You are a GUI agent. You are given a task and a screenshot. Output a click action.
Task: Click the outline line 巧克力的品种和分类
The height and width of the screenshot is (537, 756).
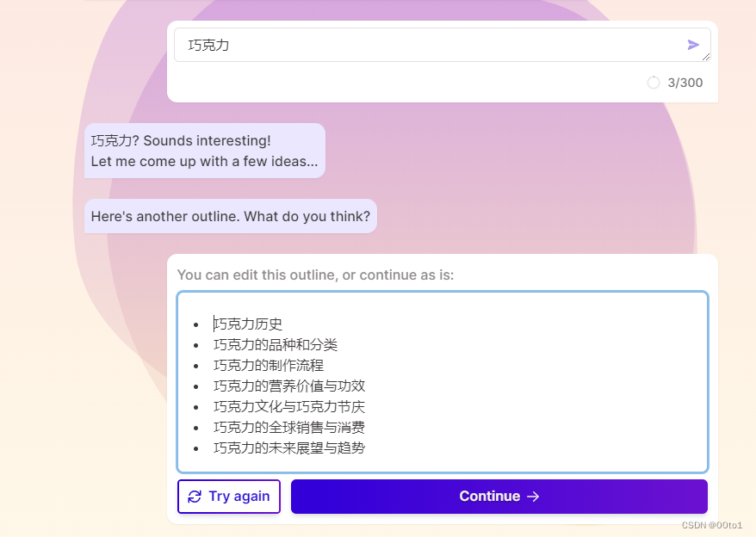click(276, 345)
